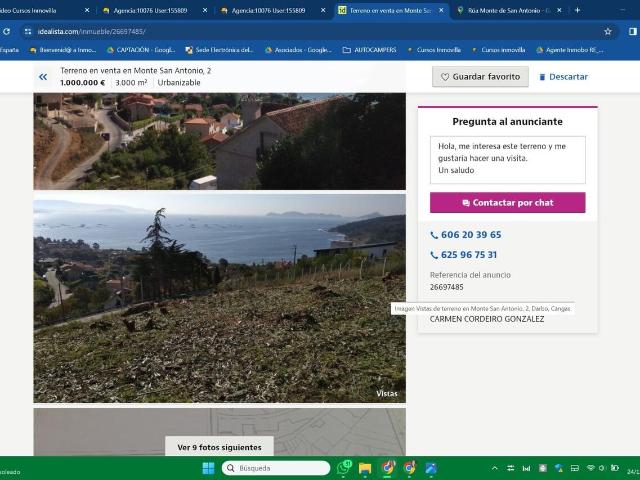This screenshot has height=480, width=640.
Task: Open first Cursos Inmovilla bookmark
Action: [434, 50]
